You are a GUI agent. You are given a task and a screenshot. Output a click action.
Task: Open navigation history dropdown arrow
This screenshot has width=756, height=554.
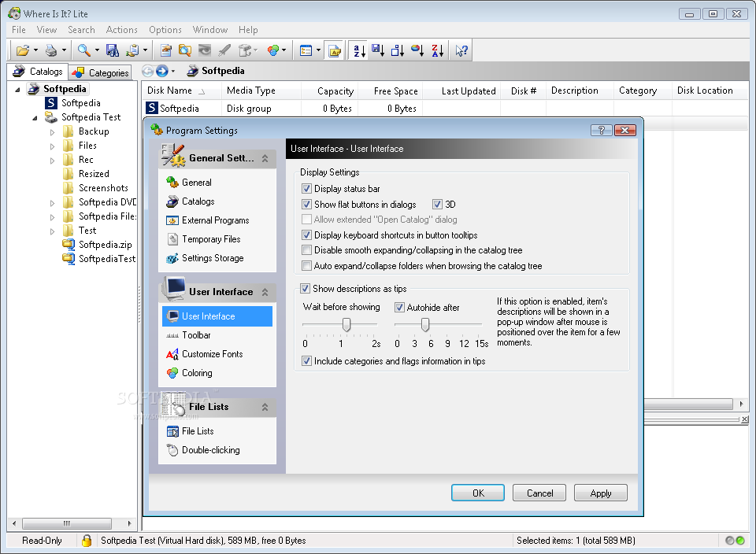point(173,72)
